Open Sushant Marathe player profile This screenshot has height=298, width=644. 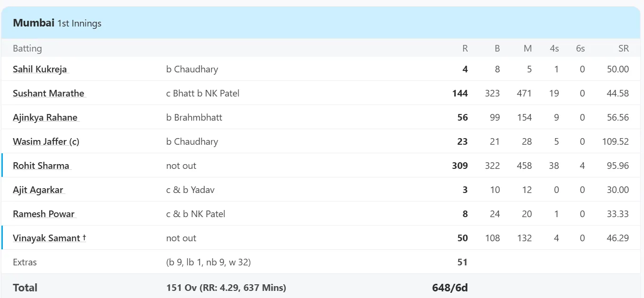49,93
